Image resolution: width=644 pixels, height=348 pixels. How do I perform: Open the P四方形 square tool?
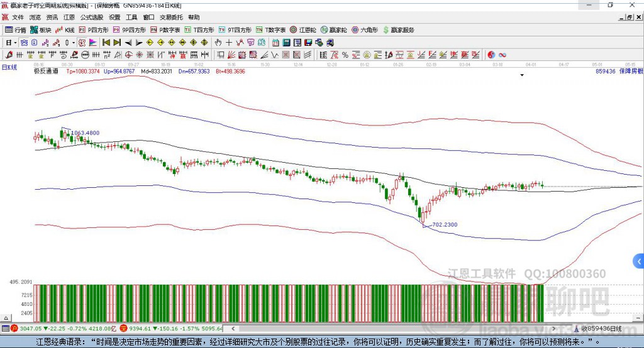[94, 30]
